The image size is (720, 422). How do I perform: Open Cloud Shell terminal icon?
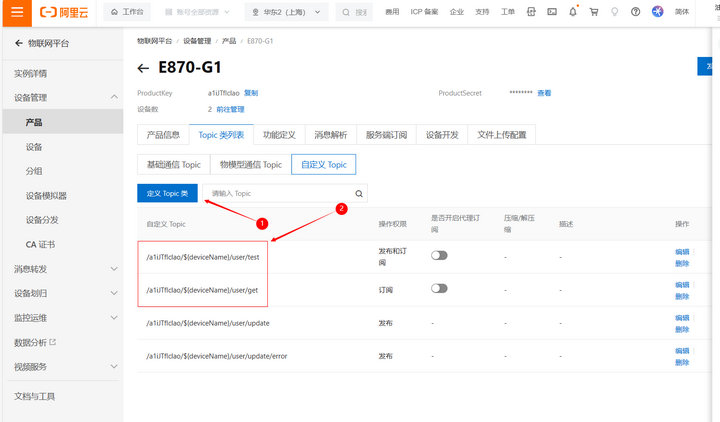[552, 12]
